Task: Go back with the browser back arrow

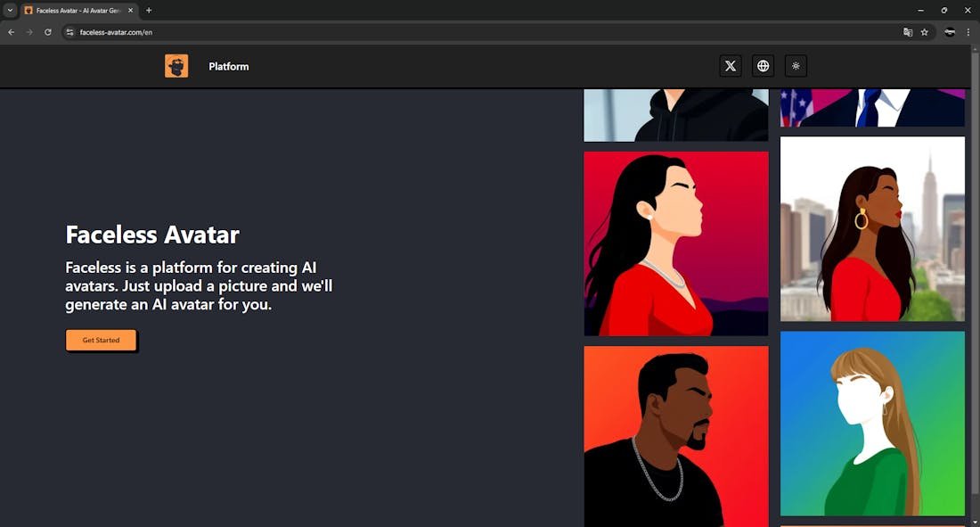Action: pyautogui.click(x=12, y=32)
